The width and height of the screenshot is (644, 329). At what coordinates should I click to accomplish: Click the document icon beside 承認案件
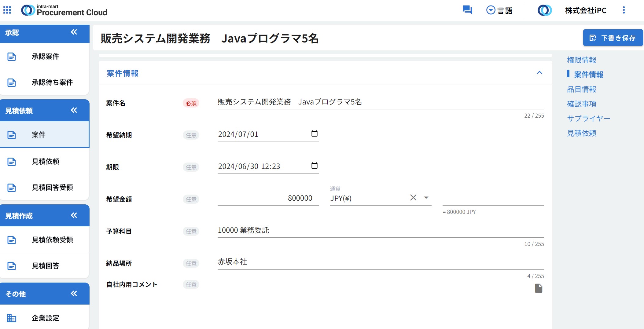pyautogui.click(x=12, y=57)
